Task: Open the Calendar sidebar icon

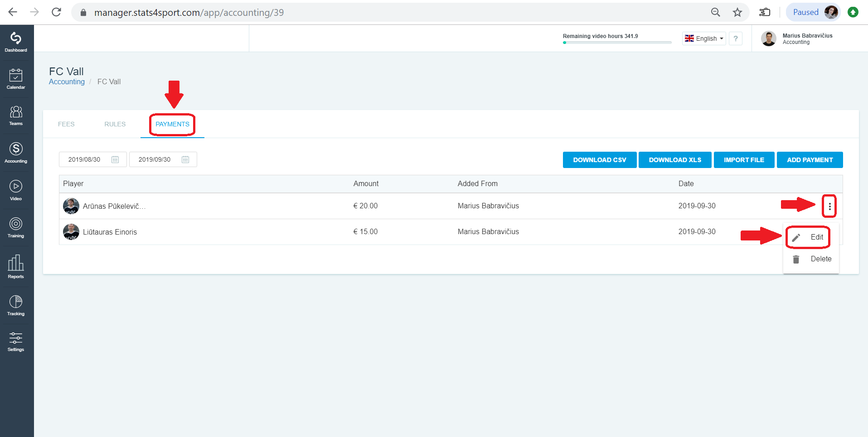Action: (x=16, y=79)
